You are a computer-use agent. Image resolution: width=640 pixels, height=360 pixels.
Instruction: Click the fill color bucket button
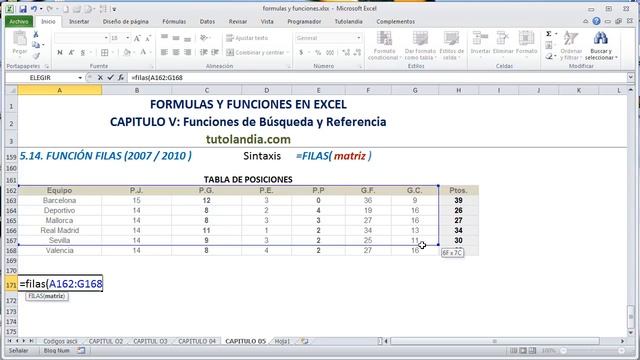(x=127, y=52)
